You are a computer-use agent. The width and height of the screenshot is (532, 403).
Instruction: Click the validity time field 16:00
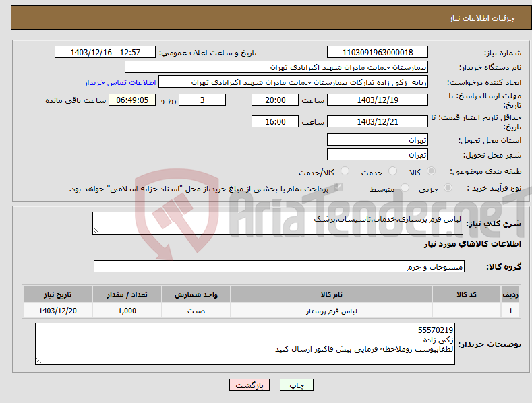click(275, 121)
